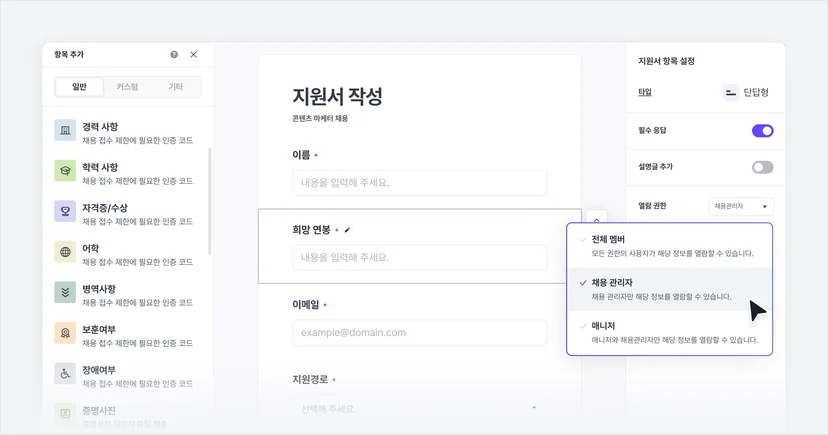Close the 항목 추가 panel
828x435 pixels.
pyautogui.click(x=194, y=54)
